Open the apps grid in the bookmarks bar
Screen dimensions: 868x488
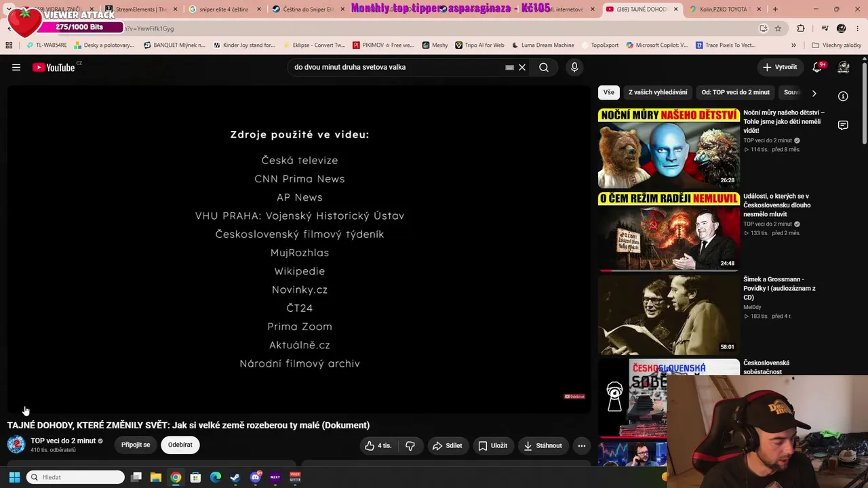(x=9, y=45)
